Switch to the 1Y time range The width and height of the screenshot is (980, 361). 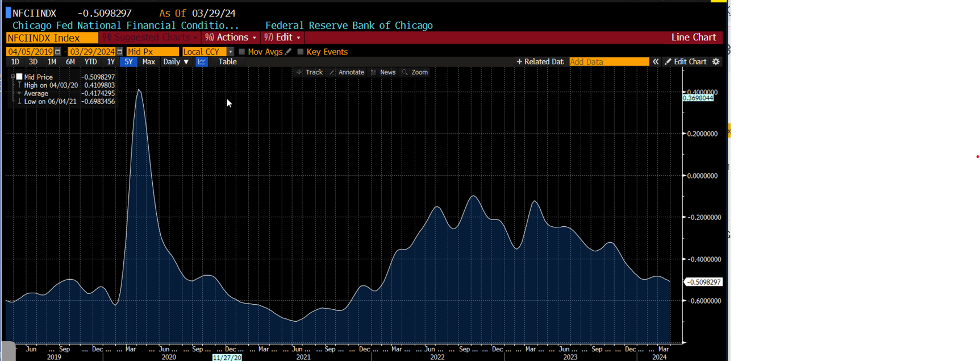pos(111,62)
